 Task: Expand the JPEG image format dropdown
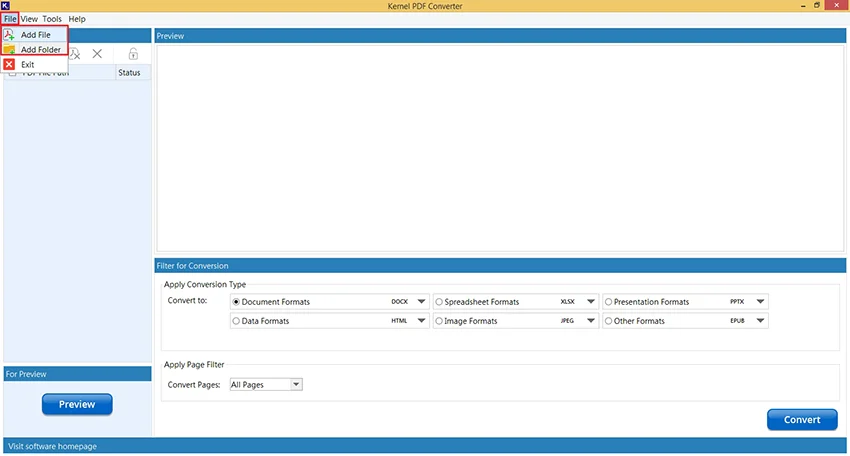(x=591, y=320)
